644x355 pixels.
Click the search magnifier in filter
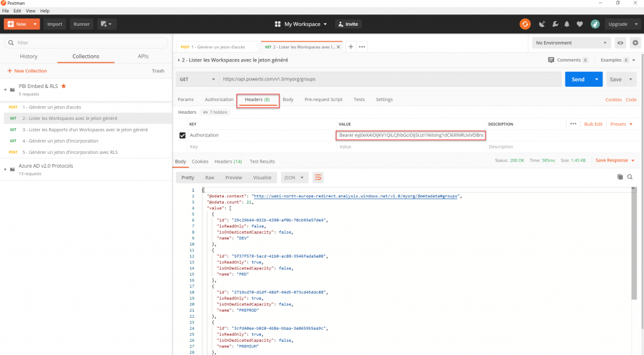tap(11, 43)
